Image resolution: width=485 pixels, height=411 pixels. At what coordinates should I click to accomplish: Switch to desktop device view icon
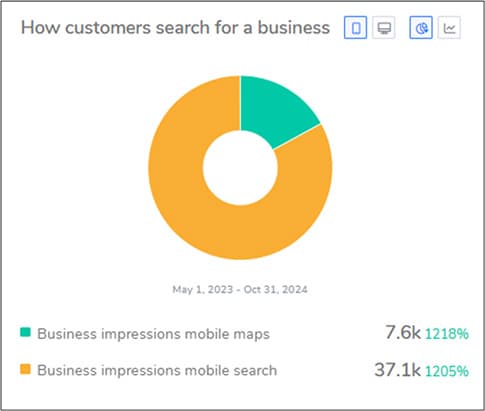384,28
